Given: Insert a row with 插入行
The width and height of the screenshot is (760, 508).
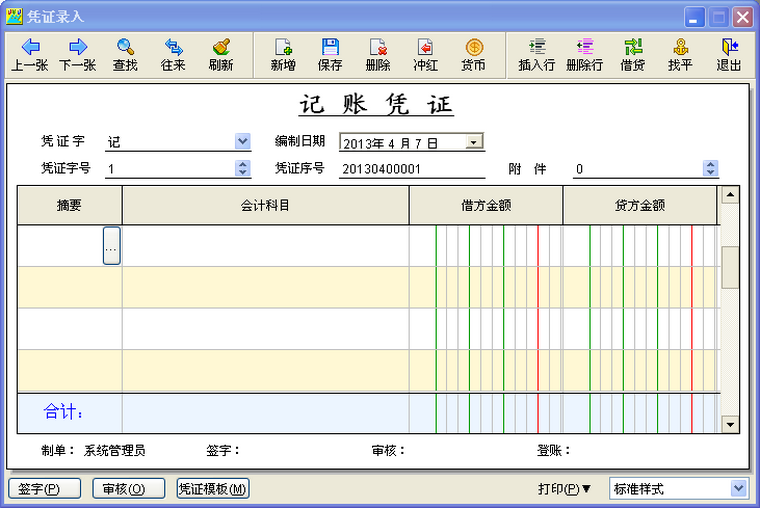Looking at the screenshot, I should tap(537, 55).
